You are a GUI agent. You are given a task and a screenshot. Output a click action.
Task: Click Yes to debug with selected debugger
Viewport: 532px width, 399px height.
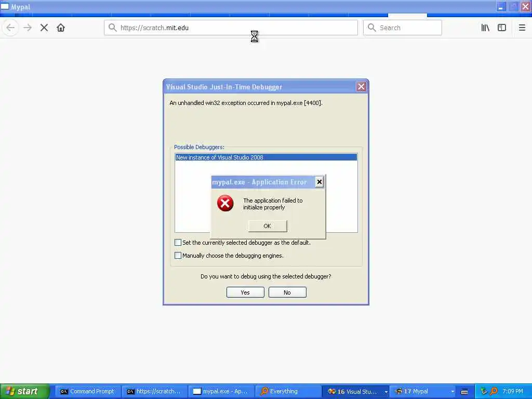[x=245, y=292]
